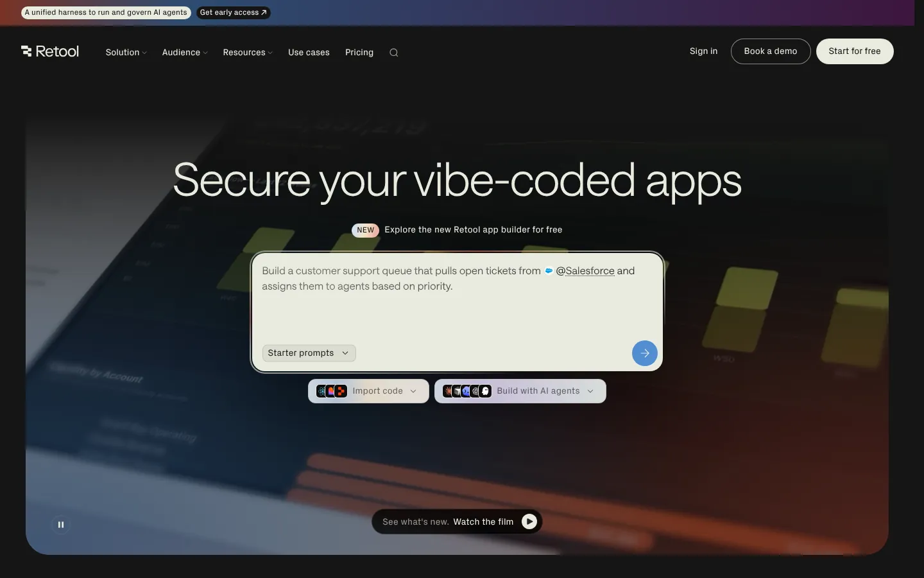924x578 pixels.
Task: Open the Pricing page
Action: tap(359, 53)
